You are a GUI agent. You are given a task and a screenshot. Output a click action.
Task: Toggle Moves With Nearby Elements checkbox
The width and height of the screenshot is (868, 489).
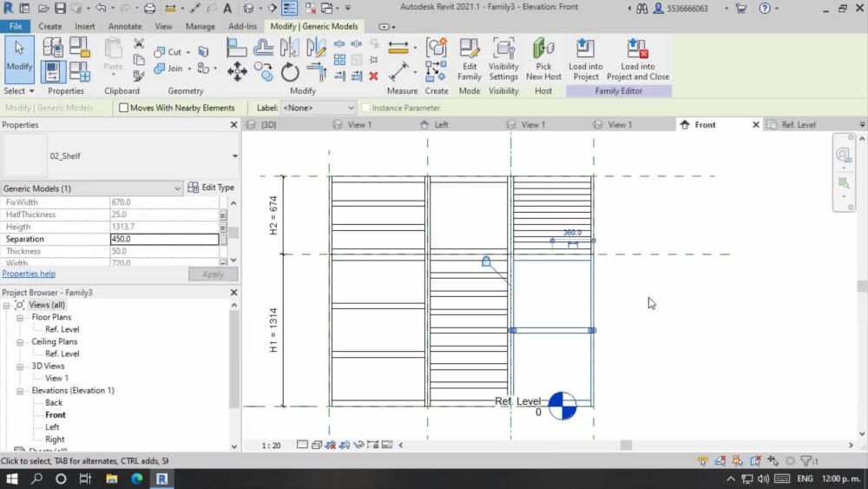(124, 108)
